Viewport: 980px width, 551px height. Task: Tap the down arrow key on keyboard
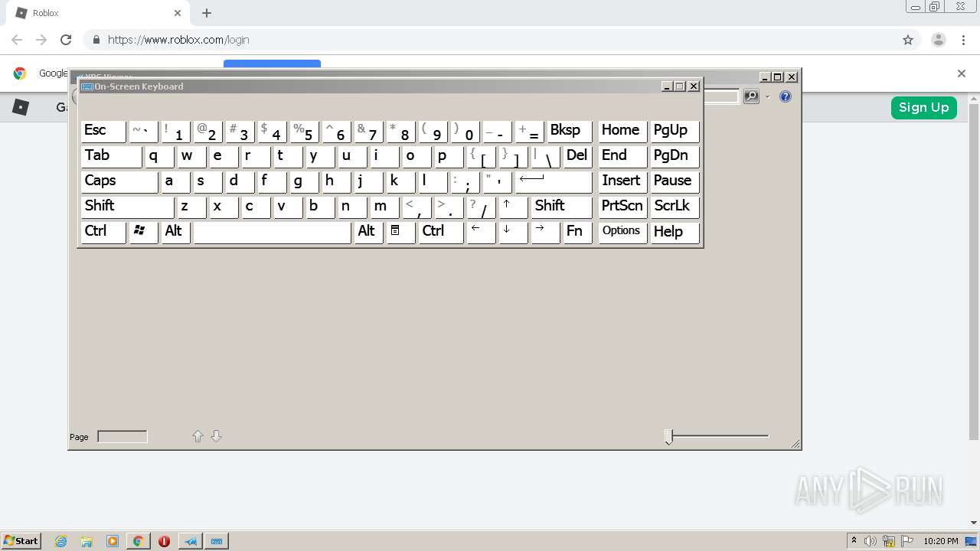[x=513, y=232]
